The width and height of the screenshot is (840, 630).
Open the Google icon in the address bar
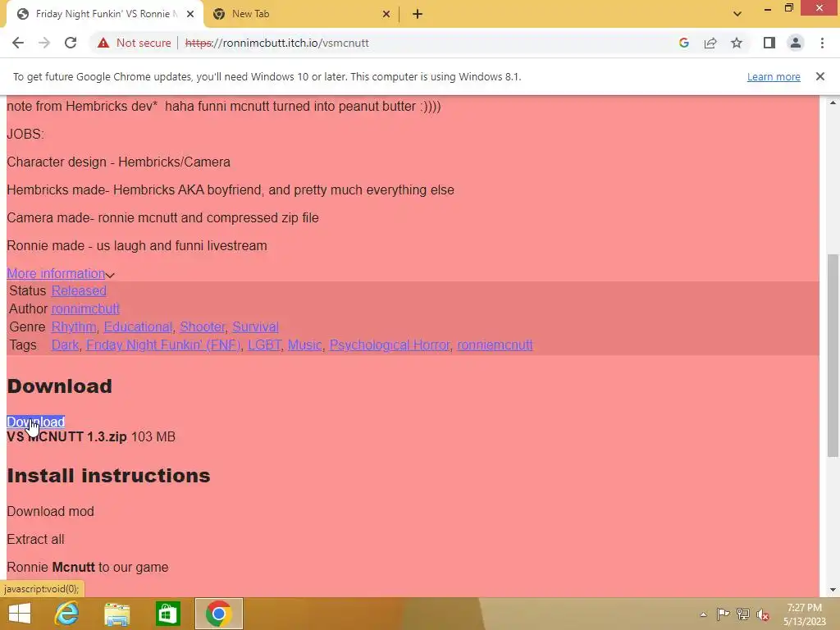[683, 43]
